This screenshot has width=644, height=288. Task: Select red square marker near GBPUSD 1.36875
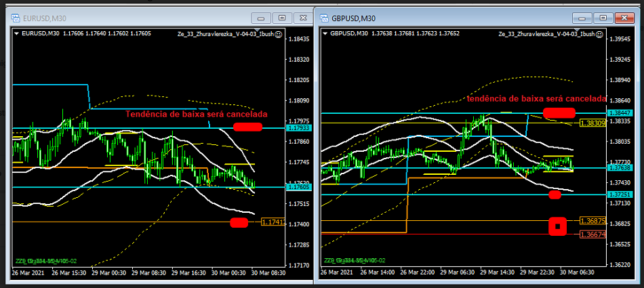click(557, 225)
